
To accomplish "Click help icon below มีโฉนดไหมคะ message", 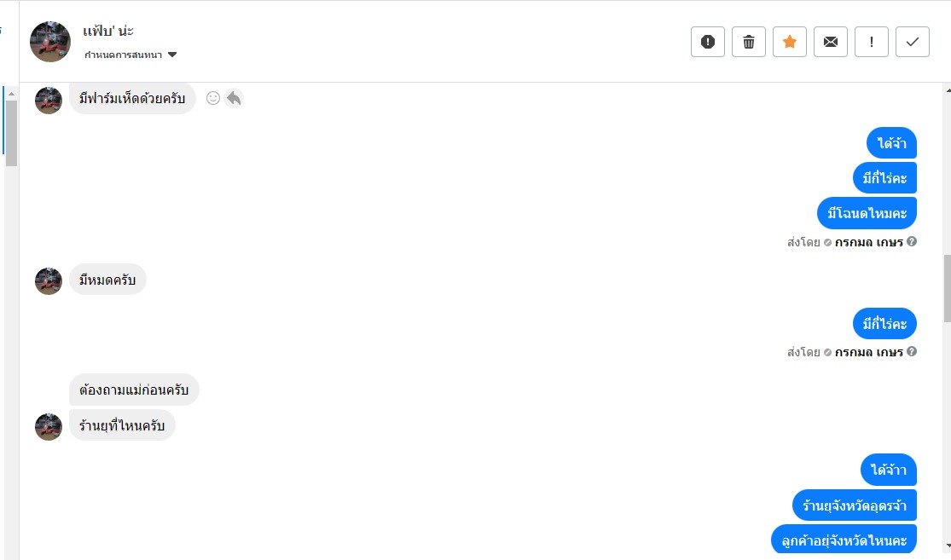I will click(912, 242).
